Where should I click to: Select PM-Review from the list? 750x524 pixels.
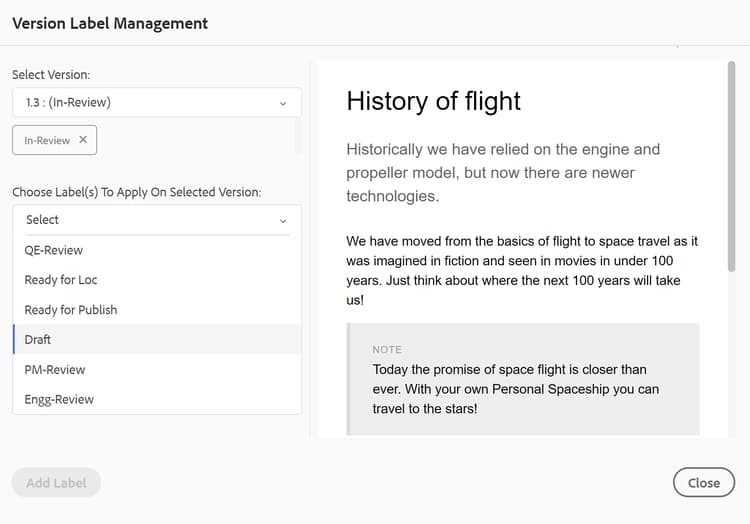point(55,370)
